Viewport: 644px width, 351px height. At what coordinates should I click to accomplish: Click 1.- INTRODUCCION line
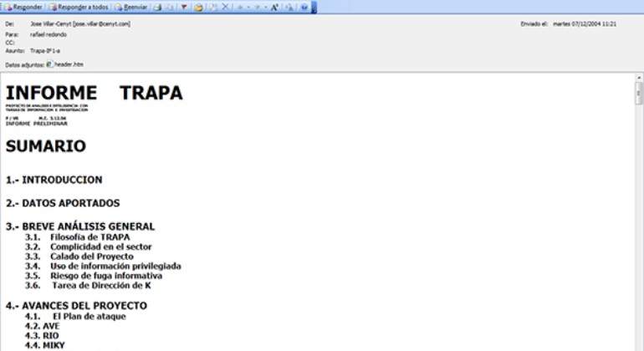(54, 180)
